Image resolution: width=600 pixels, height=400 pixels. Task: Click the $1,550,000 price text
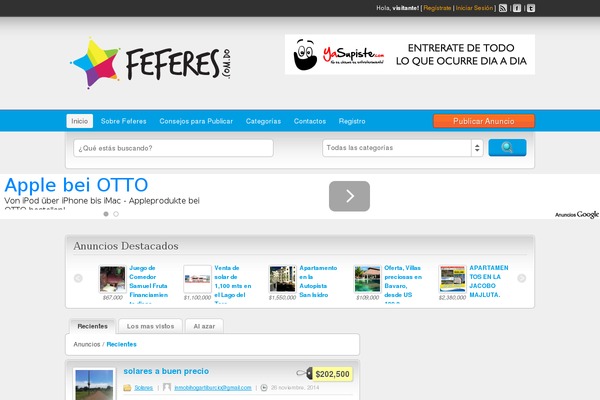pos(282,297)
